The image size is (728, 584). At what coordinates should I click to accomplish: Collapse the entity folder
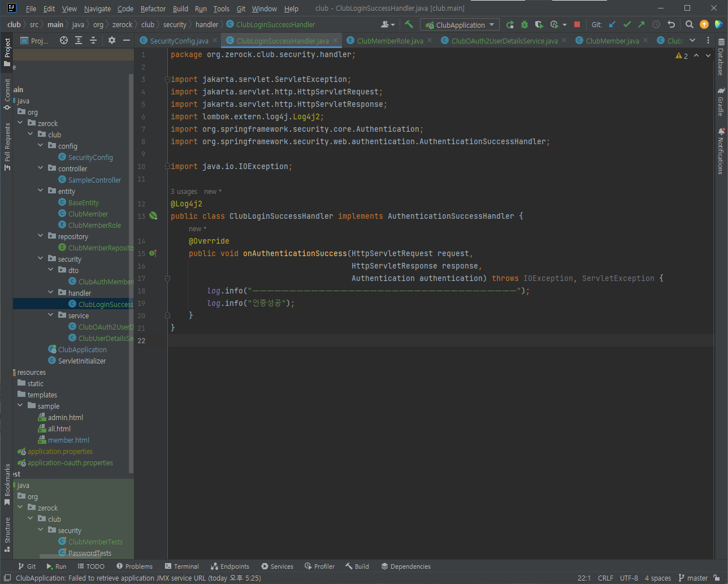pyautogui.click(x=41, y=191)
